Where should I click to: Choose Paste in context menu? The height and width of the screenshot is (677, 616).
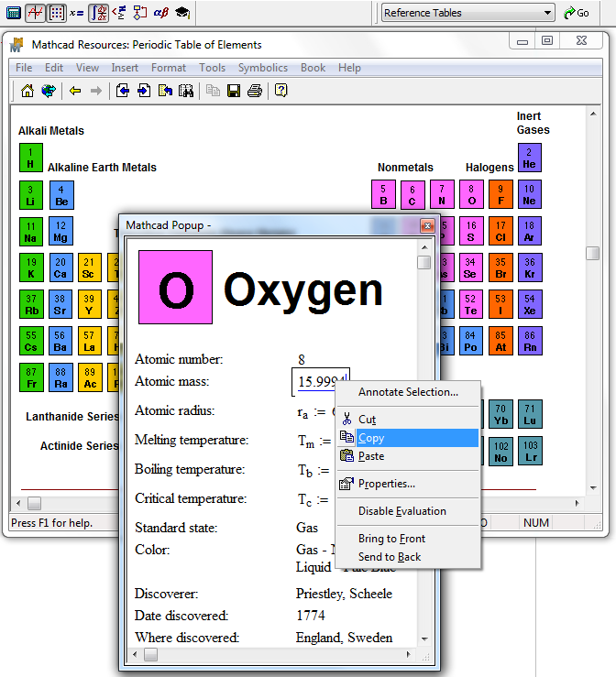tap(408, 456)
